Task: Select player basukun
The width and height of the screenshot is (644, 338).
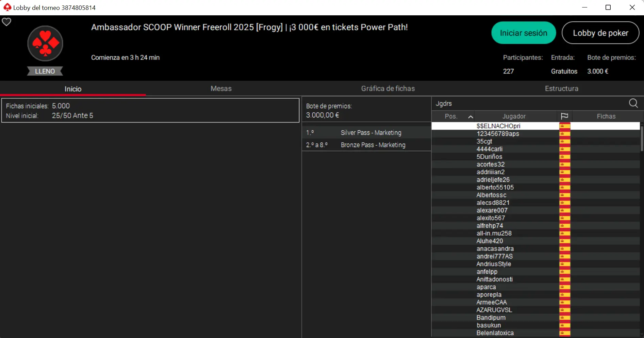Action: 535,325
